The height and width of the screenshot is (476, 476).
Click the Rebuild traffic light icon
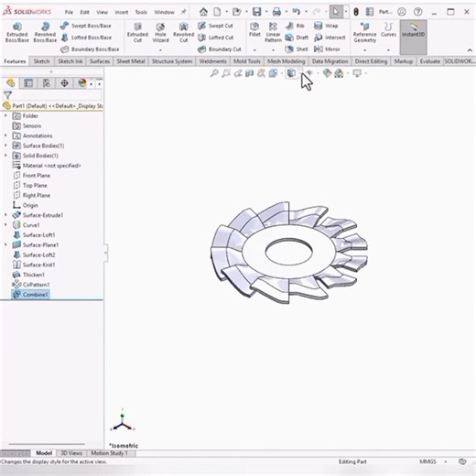pos(356,12)
